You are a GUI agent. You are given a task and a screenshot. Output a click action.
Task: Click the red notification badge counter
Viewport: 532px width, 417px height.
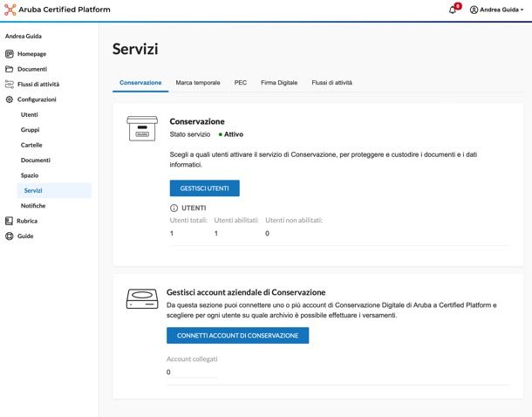[458, 6]
